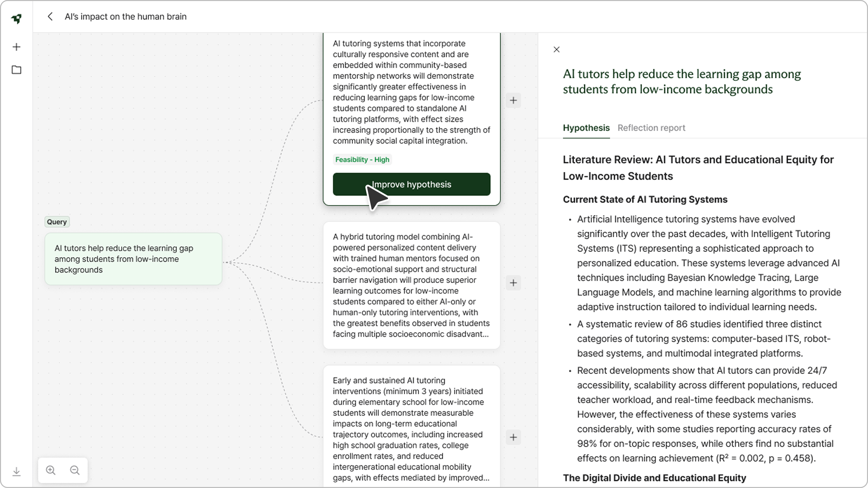Open the hybrid tutoring model hypothesis card
Screen dimensions: 868x488
pyautogui.click(x=411, y=285)
